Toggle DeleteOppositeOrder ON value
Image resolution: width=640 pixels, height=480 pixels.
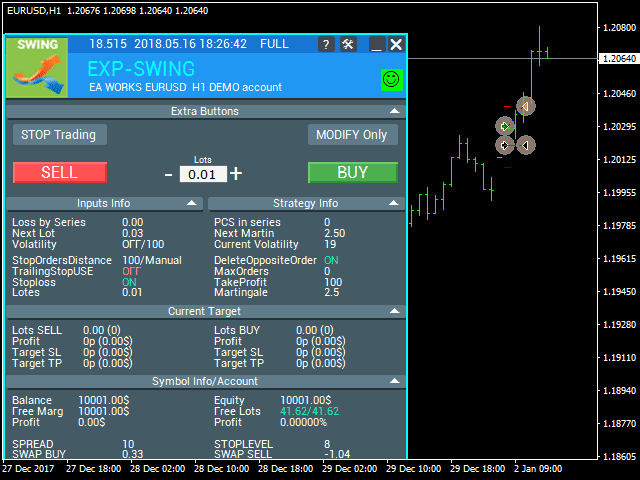tap(331, 260)
